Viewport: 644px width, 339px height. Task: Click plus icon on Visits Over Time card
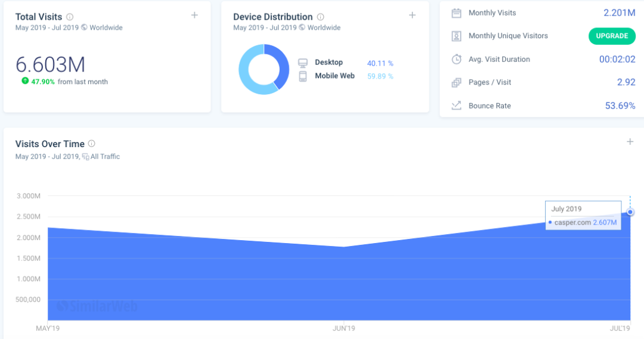point(630,142)
